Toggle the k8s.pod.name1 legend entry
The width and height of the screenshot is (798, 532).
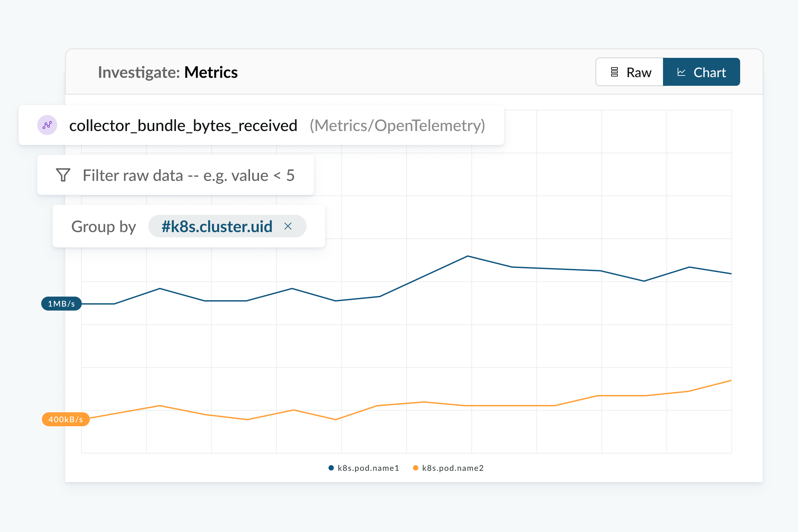click(x=364, y=468)
